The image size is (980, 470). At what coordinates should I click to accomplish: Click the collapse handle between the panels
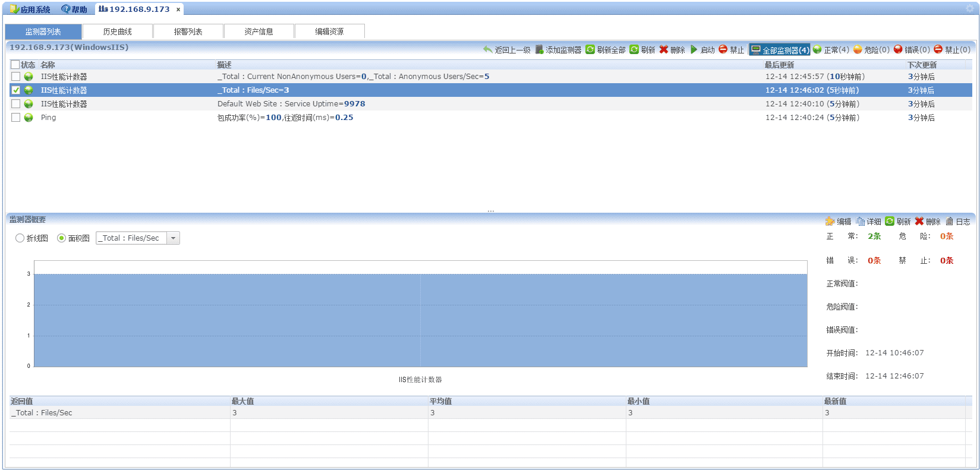[491, 211]
